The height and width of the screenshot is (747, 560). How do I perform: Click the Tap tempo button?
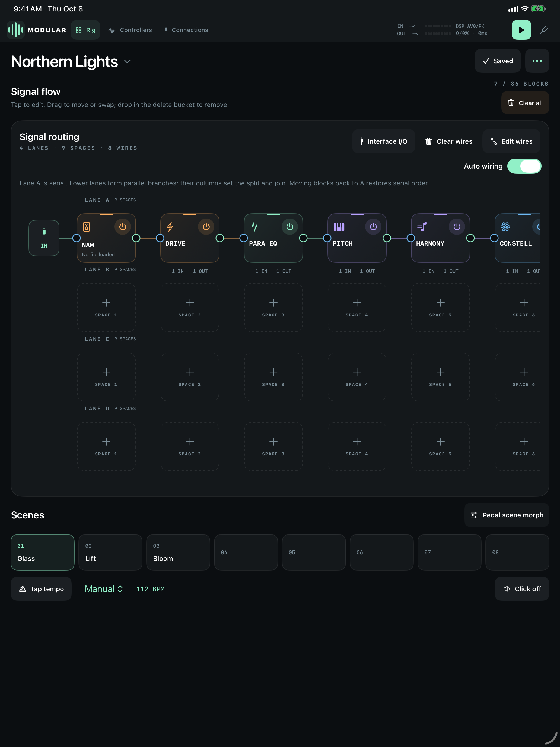(x=41, y=589)
